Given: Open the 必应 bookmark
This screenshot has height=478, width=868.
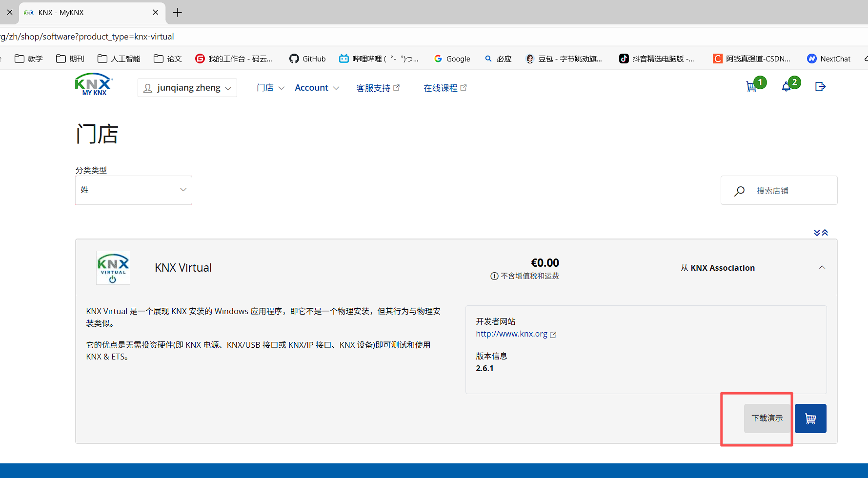Looking at the screenshot, I should (498, 59).
